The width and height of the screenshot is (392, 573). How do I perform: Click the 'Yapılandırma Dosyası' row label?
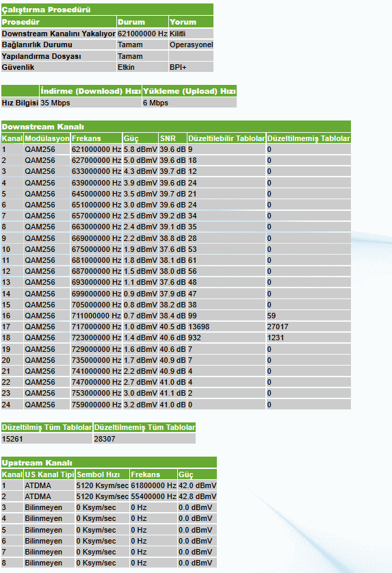(x=58, y=56)
